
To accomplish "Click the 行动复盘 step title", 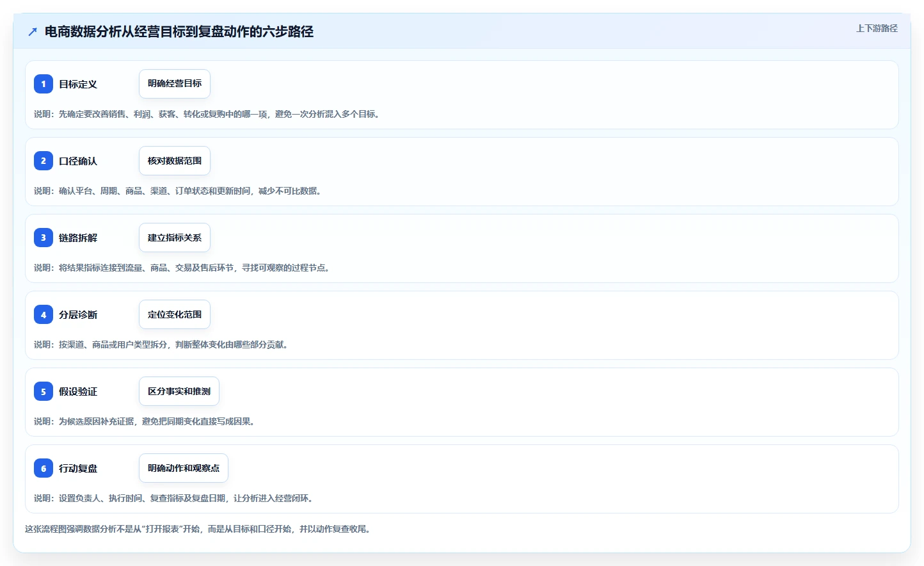I will [x=78, y=468].
